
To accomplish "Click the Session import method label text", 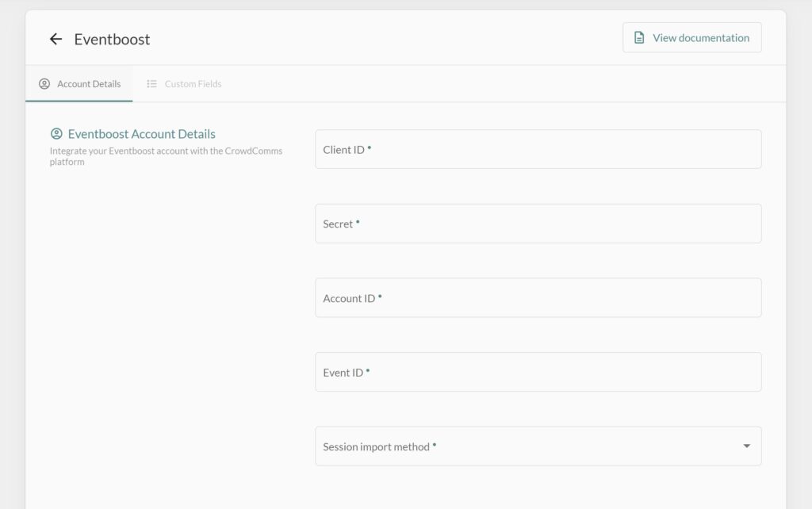I will (x=376, y=447).
